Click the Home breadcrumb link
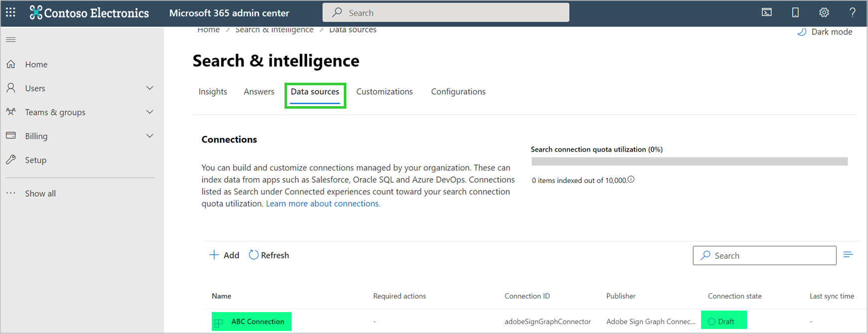 point(208,30)
